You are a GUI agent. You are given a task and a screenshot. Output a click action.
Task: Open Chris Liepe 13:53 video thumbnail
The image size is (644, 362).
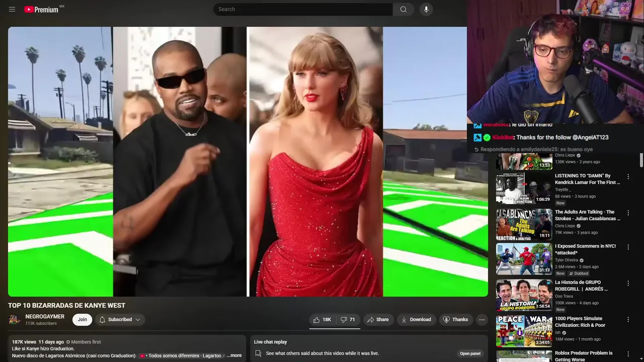click(x=524, y=162)
